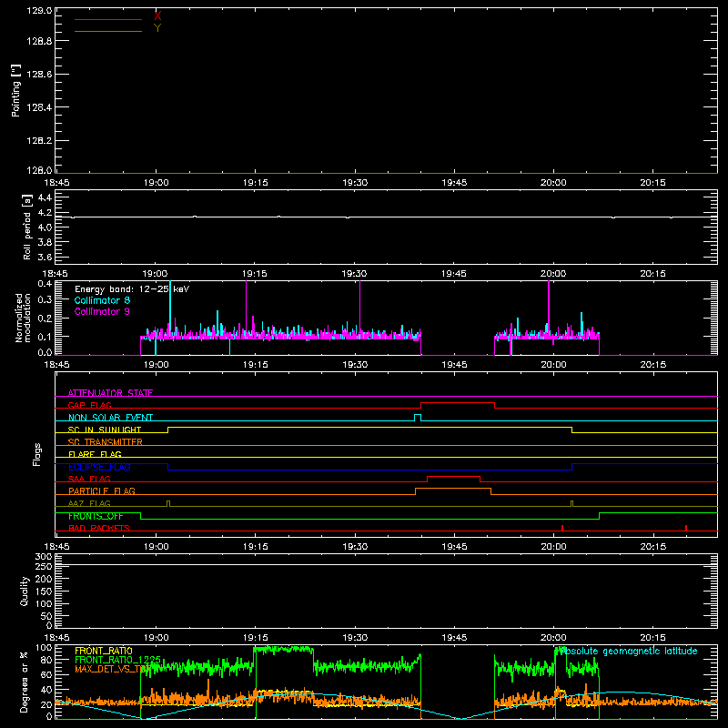The height and width of the screenshot is (728, 728).
Task: Click the PARTICLE_FLAG label
Action: pos(102,490)
